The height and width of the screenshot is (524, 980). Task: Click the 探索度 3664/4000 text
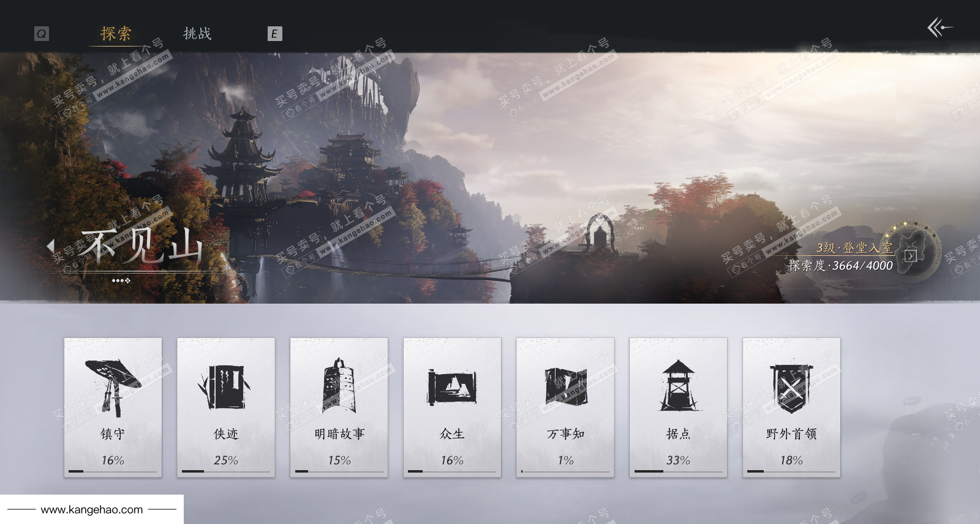840,266
